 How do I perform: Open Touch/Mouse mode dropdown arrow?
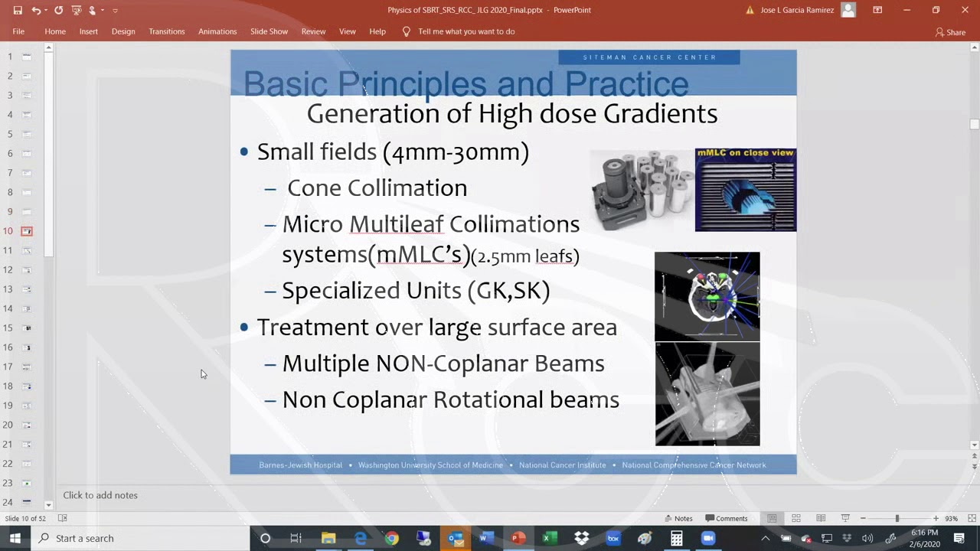103,10
